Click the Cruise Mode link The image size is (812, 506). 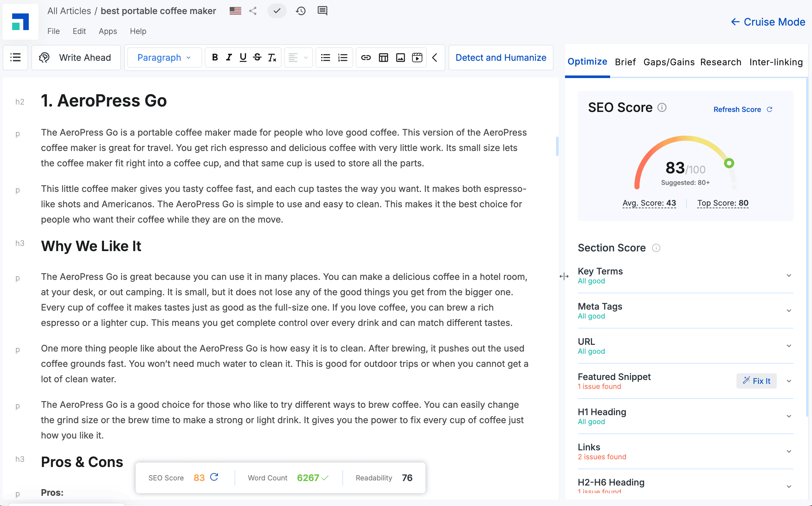768,22
